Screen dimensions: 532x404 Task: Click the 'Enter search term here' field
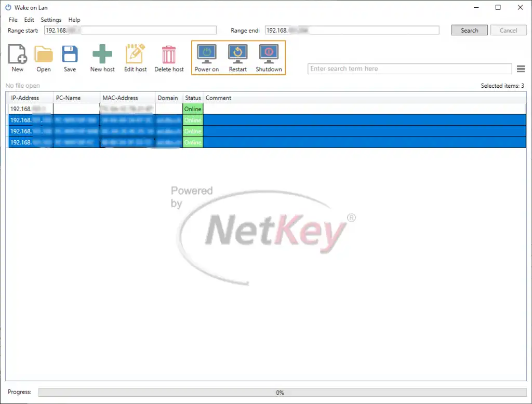(409, 69)
